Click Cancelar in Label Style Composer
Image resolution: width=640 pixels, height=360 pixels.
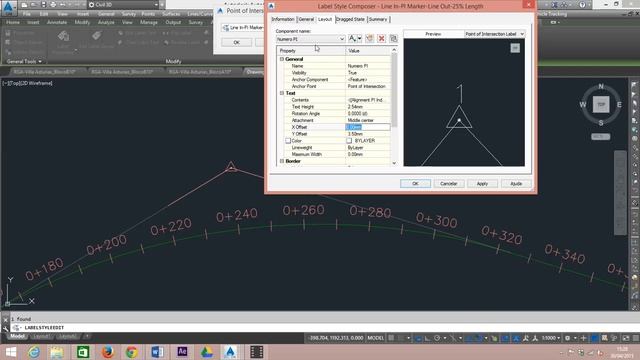pyautogui.click(x=449, y=184)
